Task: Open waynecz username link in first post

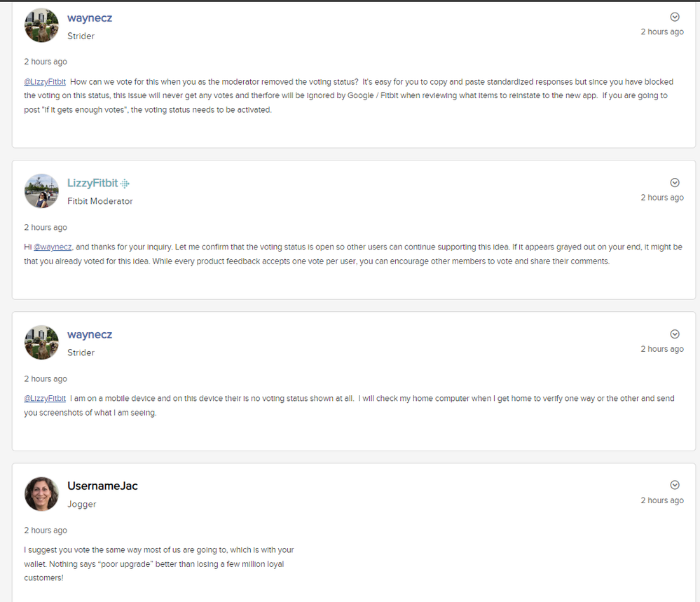Action: tap(90, 18)
